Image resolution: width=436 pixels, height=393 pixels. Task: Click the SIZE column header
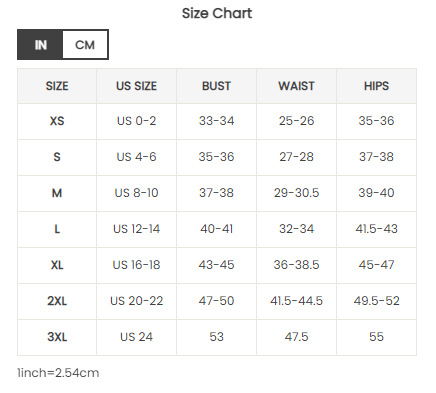coord(57,86)
